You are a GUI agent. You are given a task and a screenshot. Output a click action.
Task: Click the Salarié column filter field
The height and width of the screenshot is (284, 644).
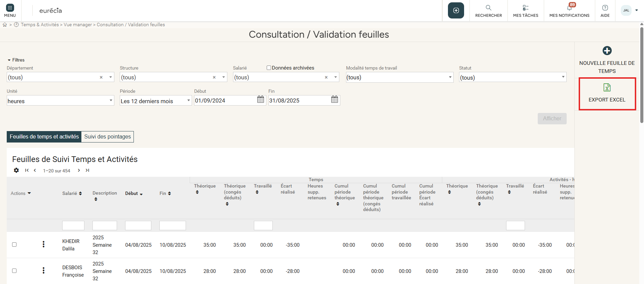(x=73, y=226)
